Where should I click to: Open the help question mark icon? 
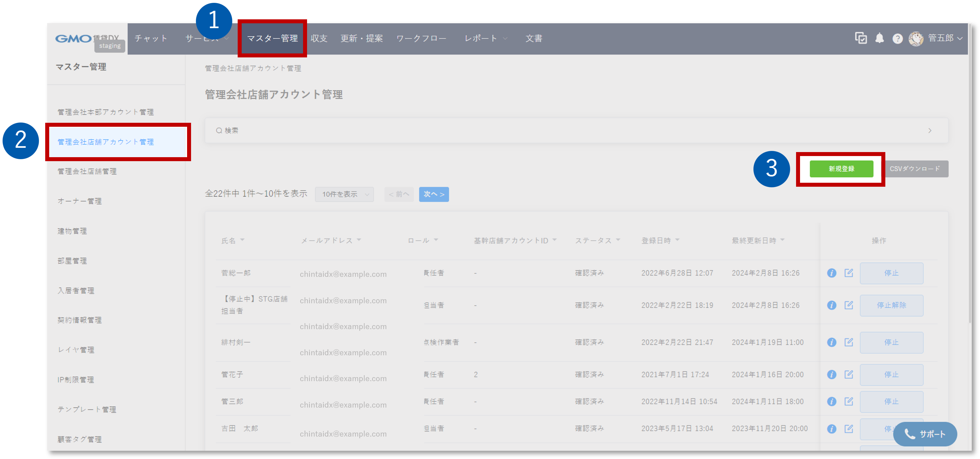pyautogui.click(x=898, y=39)
